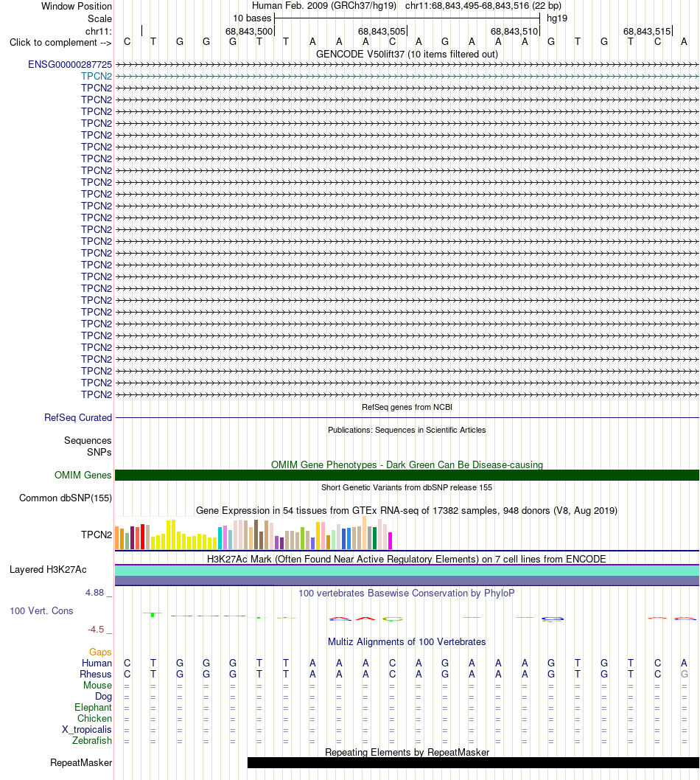The width and height of the screenshot is (700, 780).
Task: Click the Gaps row label
Action: [100, 652]
